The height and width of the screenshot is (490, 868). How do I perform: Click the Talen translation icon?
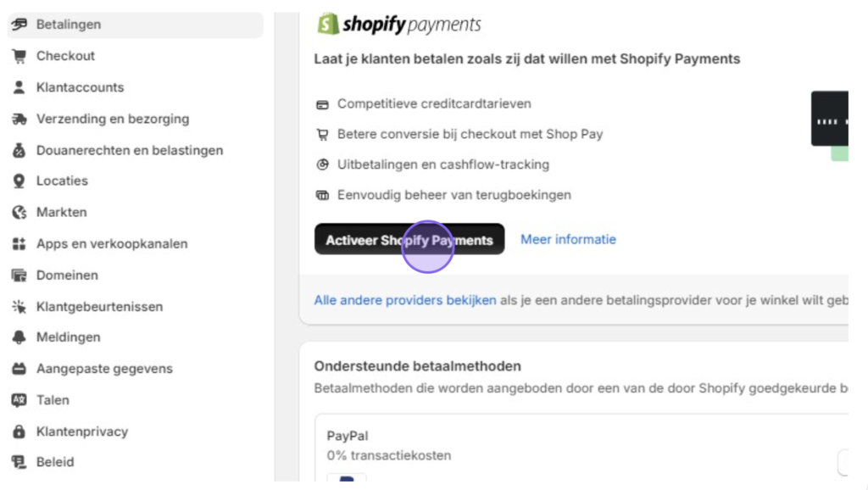[19, 400]
